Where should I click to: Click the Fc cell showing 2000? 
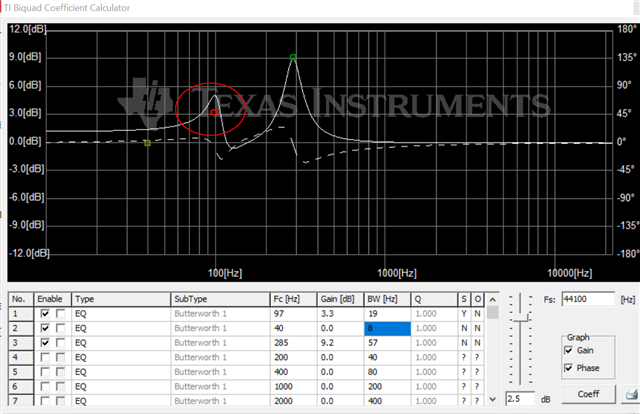(294, 401)
